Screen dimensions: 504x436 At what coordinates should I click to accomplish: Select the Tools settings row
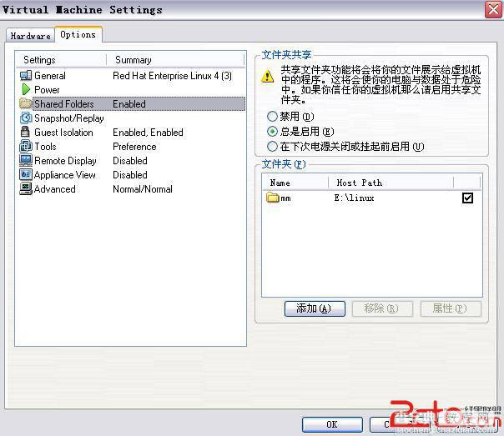[x=132, y=146]
